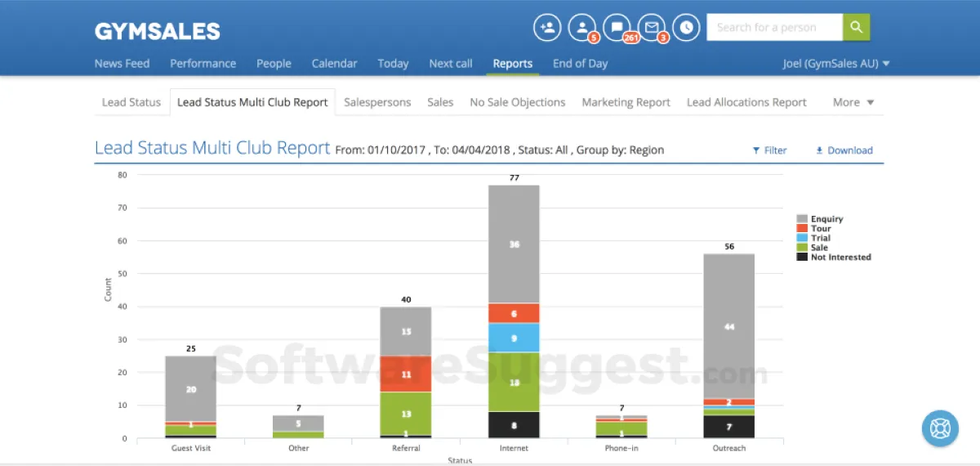Toggle the Not Interested legend entry
The image size is (980, 466).
(x=834, y=257)
